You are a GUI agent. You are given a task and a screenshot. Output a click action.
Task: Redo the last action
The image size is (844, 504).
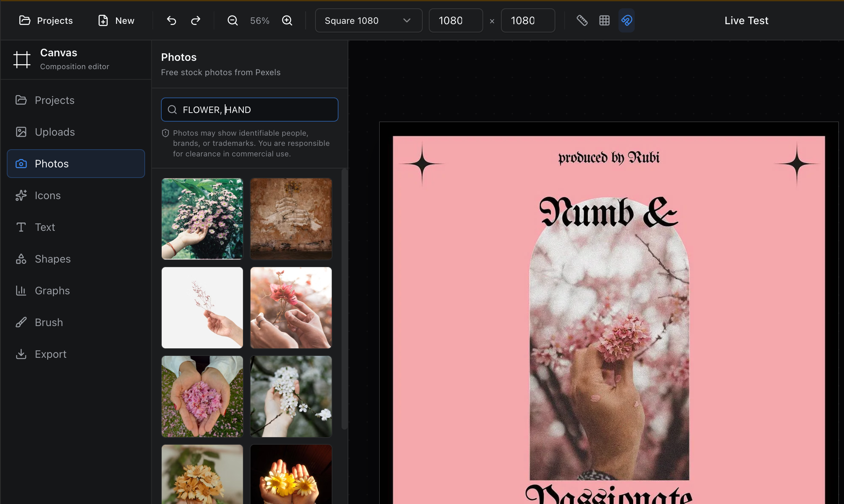(x=195, y=20)
